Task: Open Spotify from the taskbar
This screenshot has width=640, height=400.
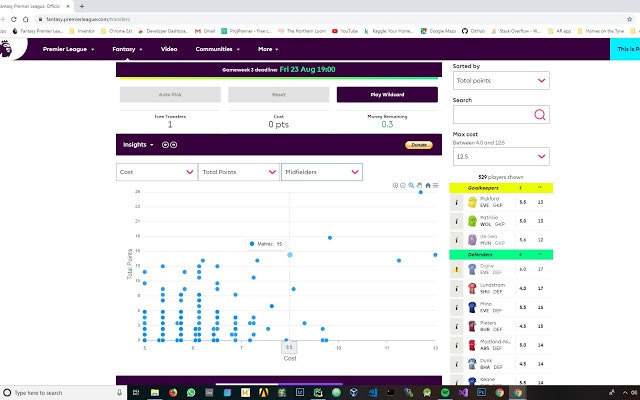Action: coord(445,393)
